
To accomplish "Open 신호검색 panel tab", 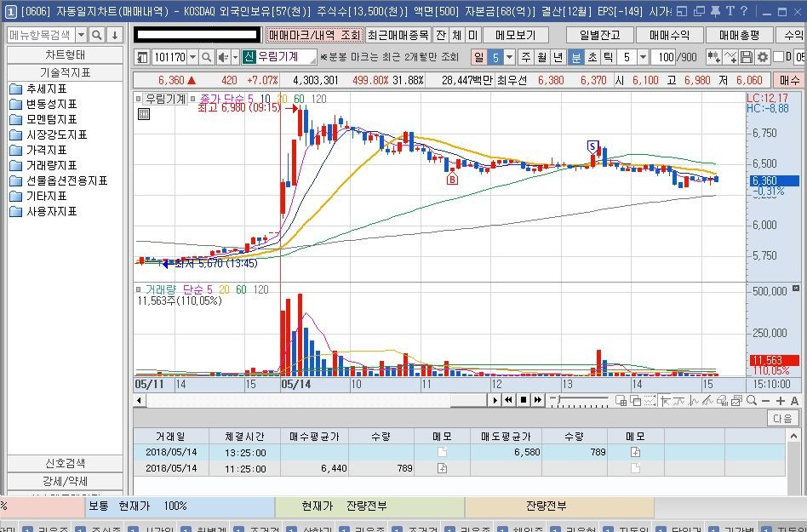I will [x=65, y=463].
